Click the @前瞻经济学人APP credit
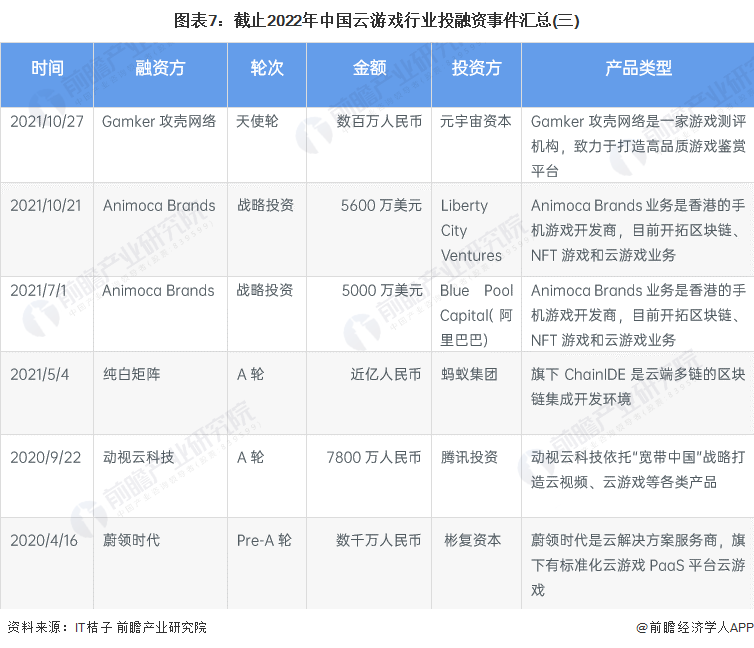The image size is (754, 648). click(x=694, y=627)
